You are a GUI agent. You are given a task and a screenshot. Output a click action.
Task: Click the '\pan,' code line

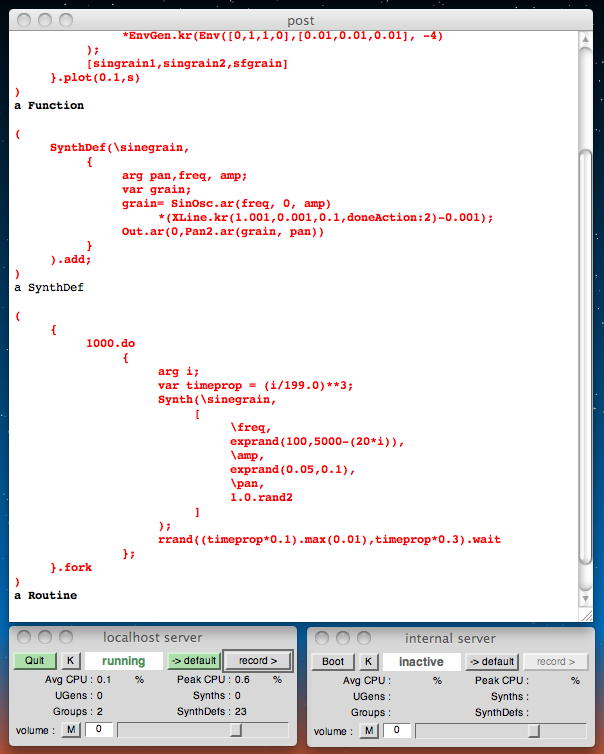[x=247, y=483]
